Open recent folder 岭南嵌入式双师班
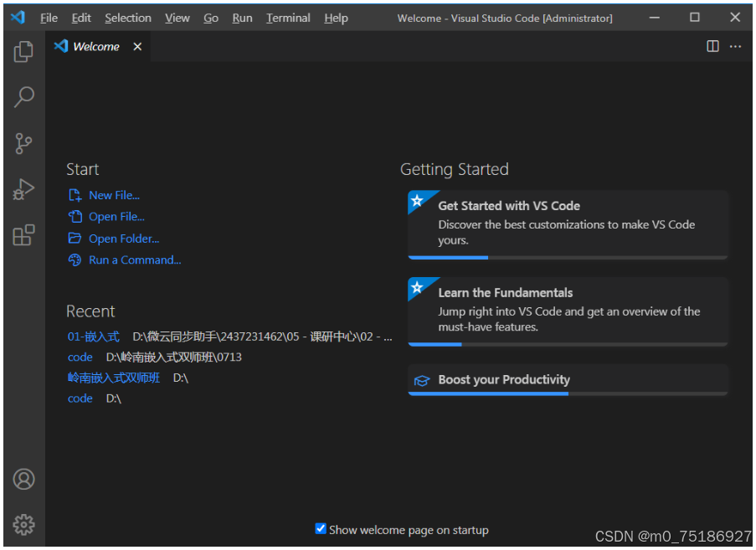The width and height of the screenshot is (756, 550). pos(114,378)
